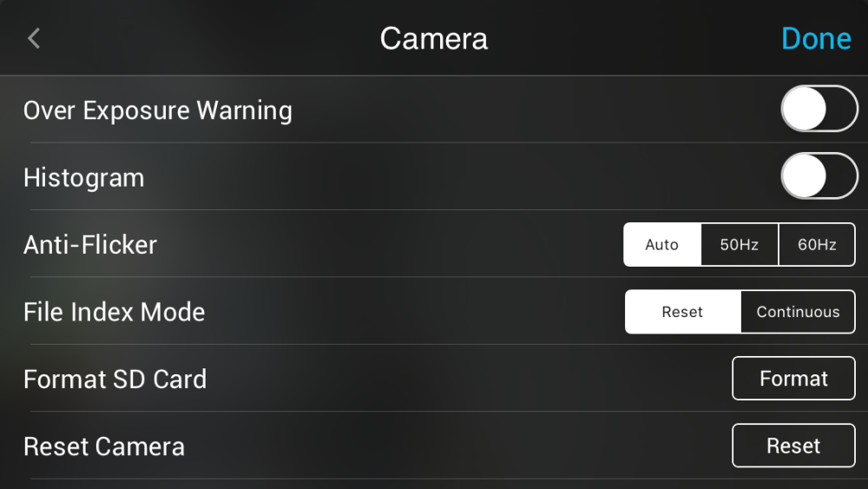
Task: Click the Camera title in header
Action: (x=434, y=39)
